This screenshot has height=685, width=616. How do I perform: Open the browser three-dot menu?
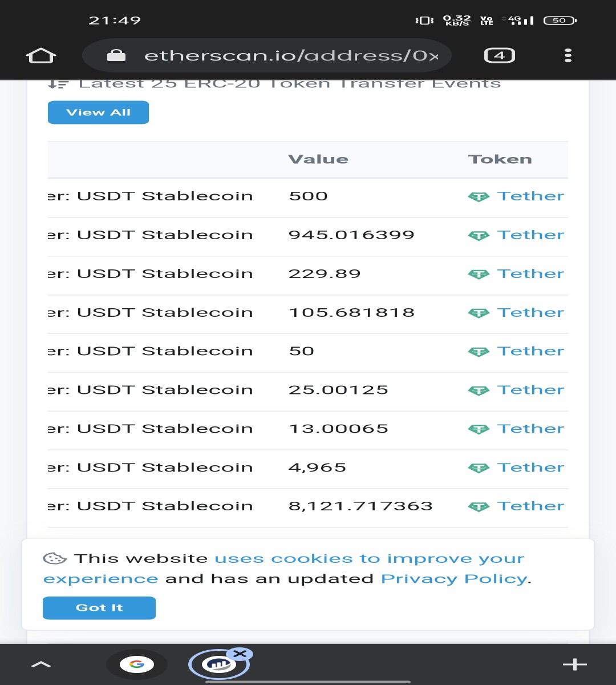[x=568, y=55]
